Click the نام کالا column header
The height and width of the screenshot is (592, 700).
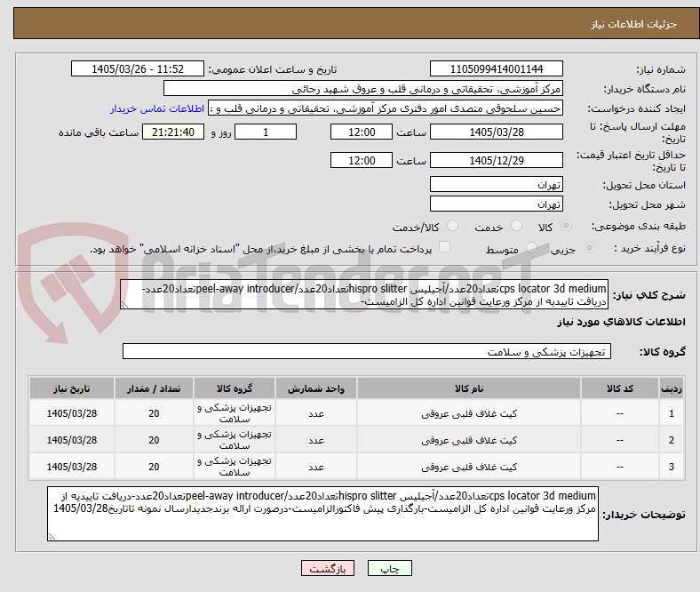469,388
